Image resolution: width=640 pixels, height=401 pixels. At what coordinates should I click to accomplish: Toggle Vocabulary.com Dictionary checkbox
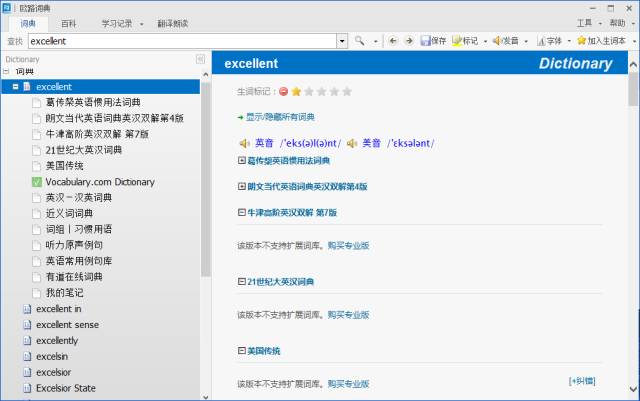tap(37, 182)
